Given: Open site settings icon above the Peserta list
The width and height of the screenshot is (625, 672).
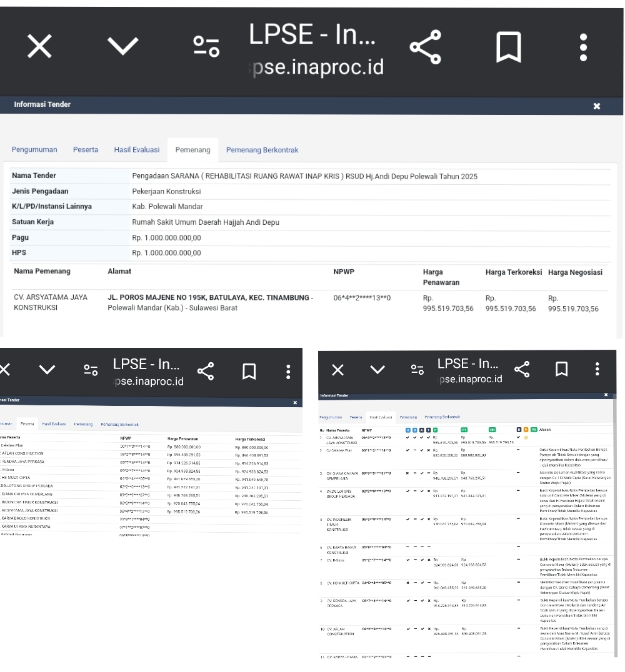Looking at the screenshot, I should point(92,372).
